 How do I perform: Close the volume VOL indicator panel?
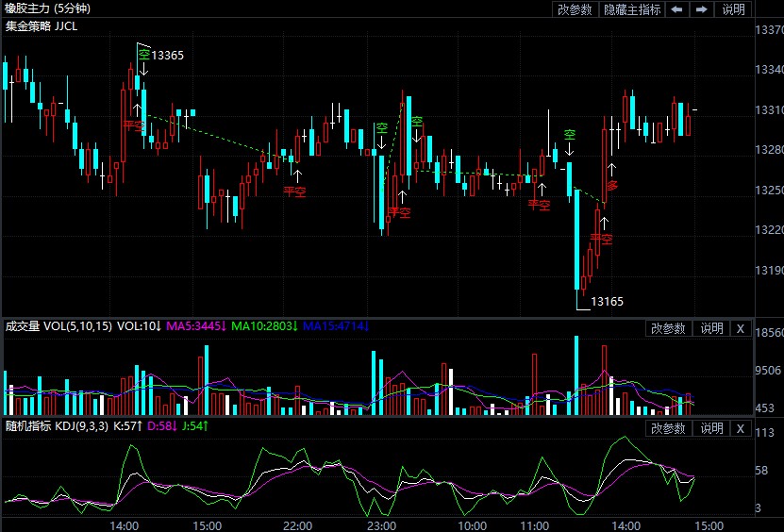[741, 328]
